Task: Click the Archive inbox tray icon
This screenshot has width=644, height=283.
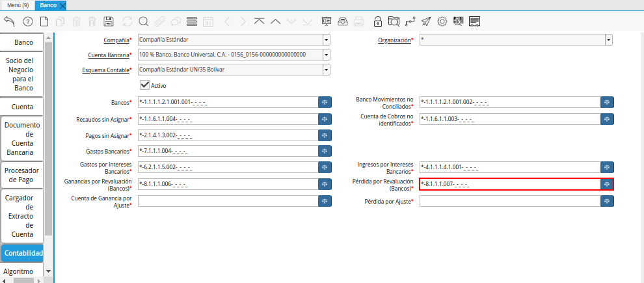Action: tap(343, 21)
